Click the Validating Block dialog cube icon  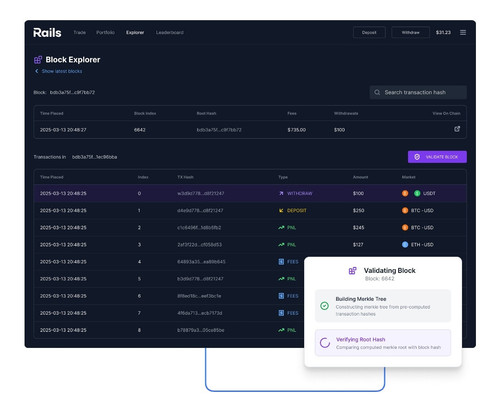[x=352, y=271]
